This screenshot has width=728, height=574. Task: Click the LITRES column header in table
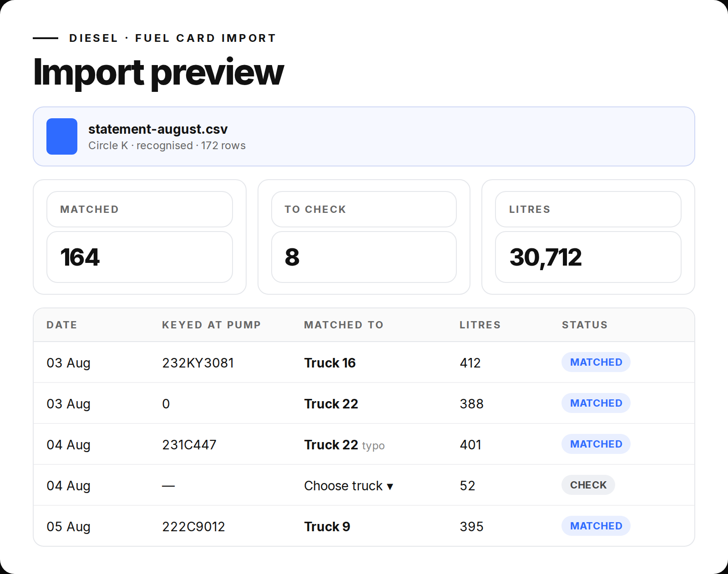pyautogui.click(x=480, y=325)
